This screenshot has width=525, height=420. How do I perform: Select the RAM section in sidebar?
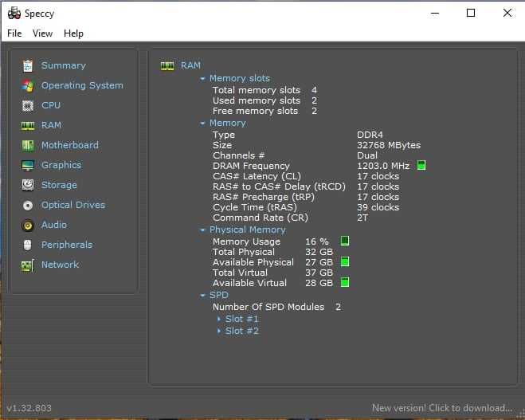click(51, 125)
